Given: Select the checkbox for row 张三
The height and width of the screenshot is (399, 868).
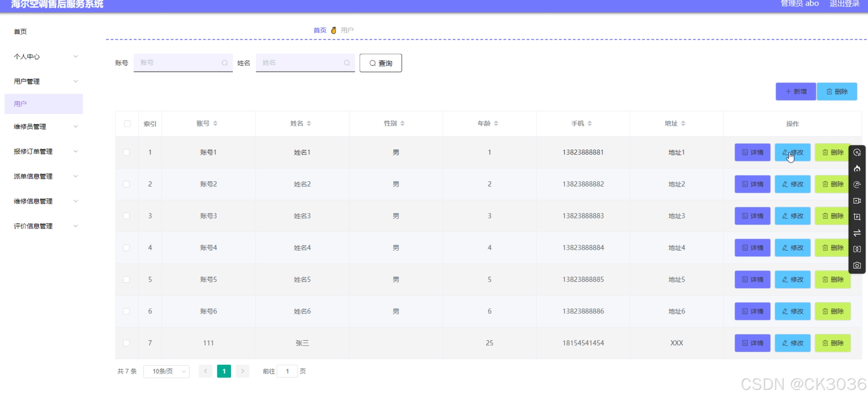Looking at the screenshot, I should 127,343.
